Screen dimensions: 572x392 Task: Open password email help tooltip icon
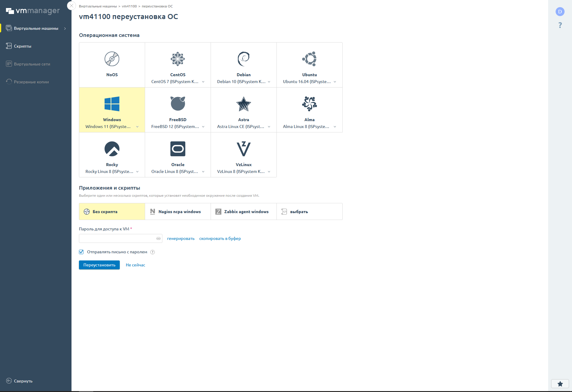pos(153,252)
